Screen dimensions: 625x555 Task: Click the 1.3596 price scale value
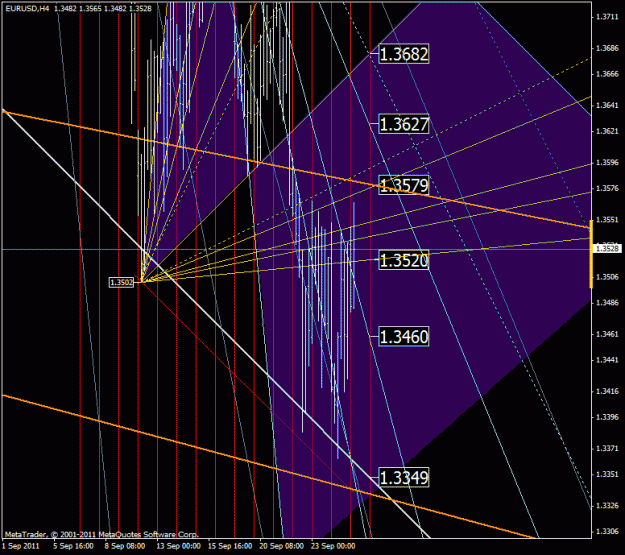pos(607,163)
